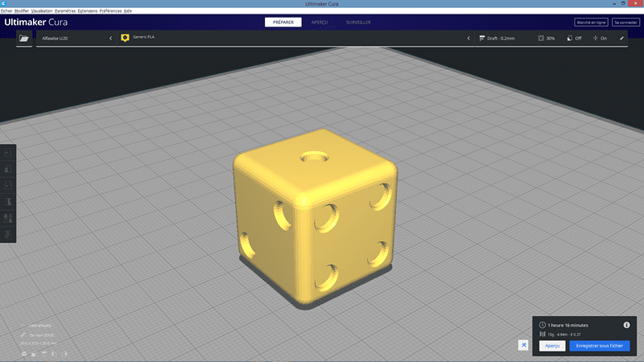Image resolution: width=644 pixels, height=362 pixels.
Task: Expand the Alfawise U20 printer selector
Action: click(76, 38)
